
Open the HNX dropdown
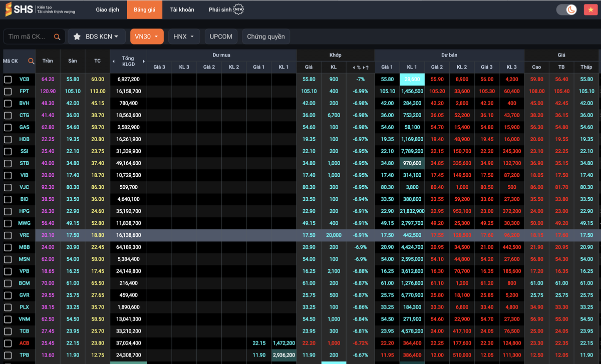184,37
